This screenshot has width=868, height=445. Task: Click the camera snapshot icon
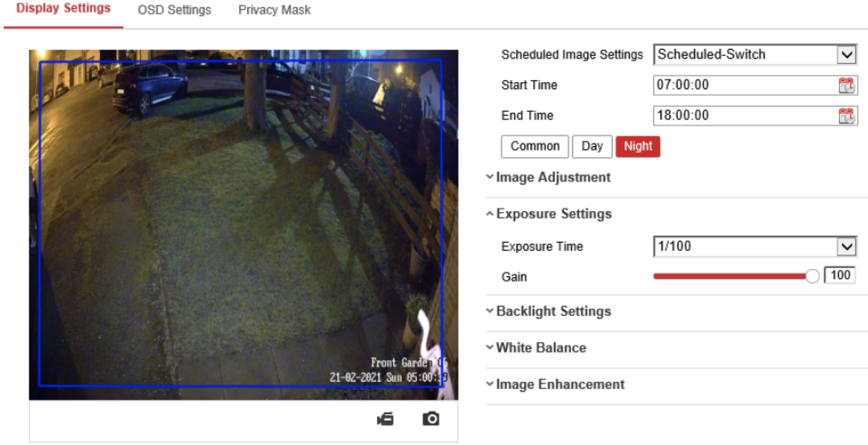(x=431, y=419)
